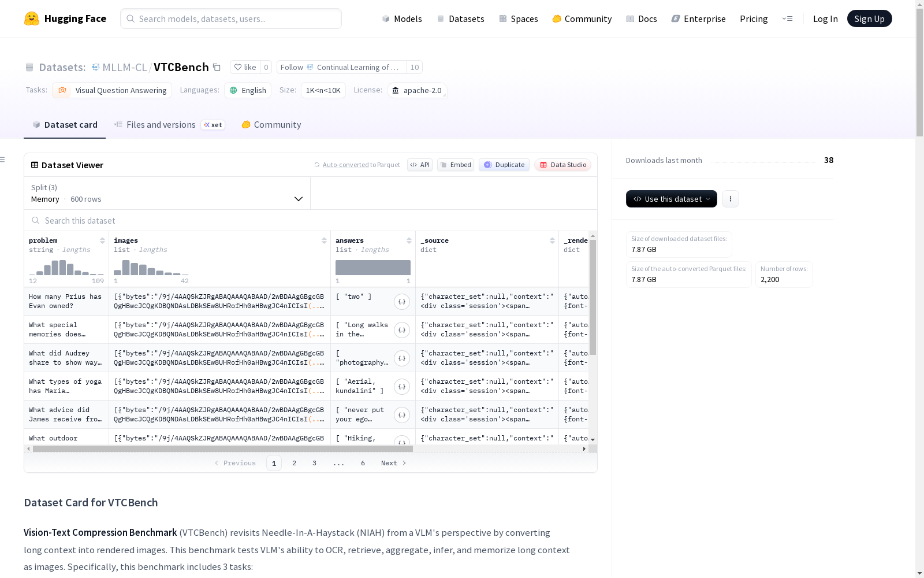
Task: Click the current page 1 button
Action: (274, 463)
